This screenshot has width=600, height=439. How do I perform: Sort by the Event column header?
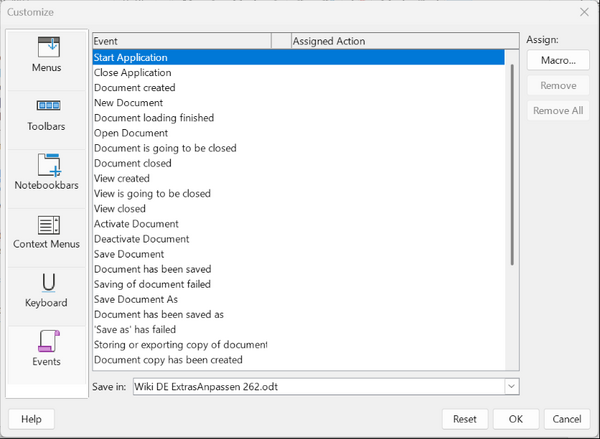(182, 41)
